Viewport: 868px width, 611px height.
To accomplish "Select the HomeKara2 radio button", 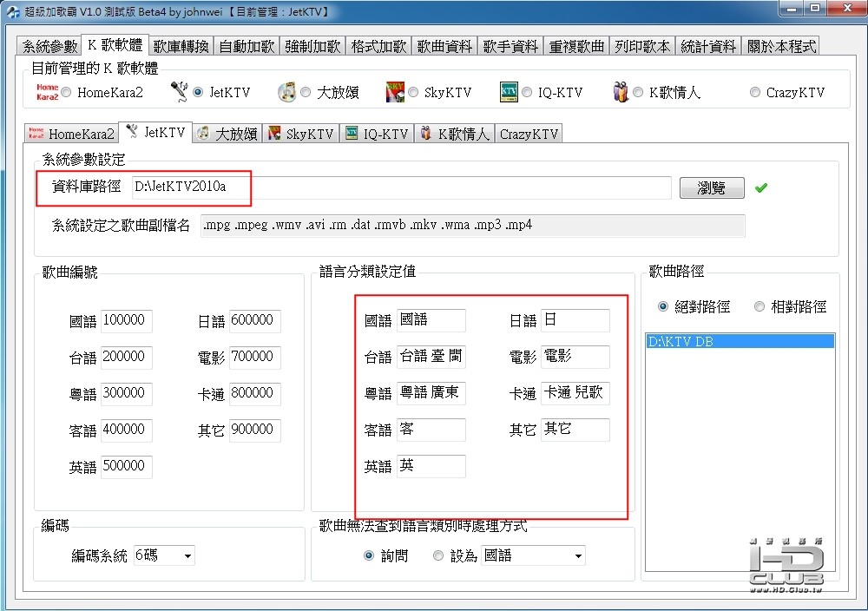I will pos(67,92).
